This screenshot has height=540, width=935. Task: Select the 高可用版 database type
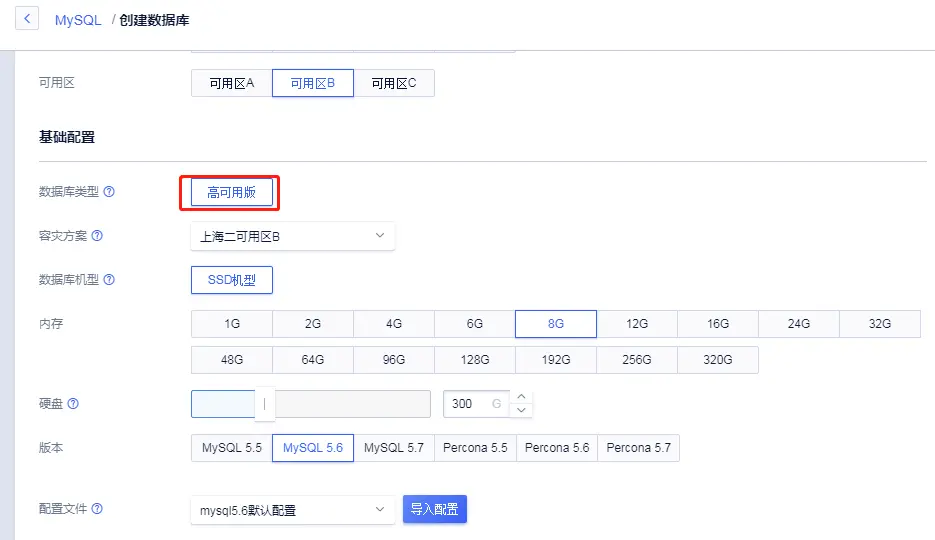(232, 193)
